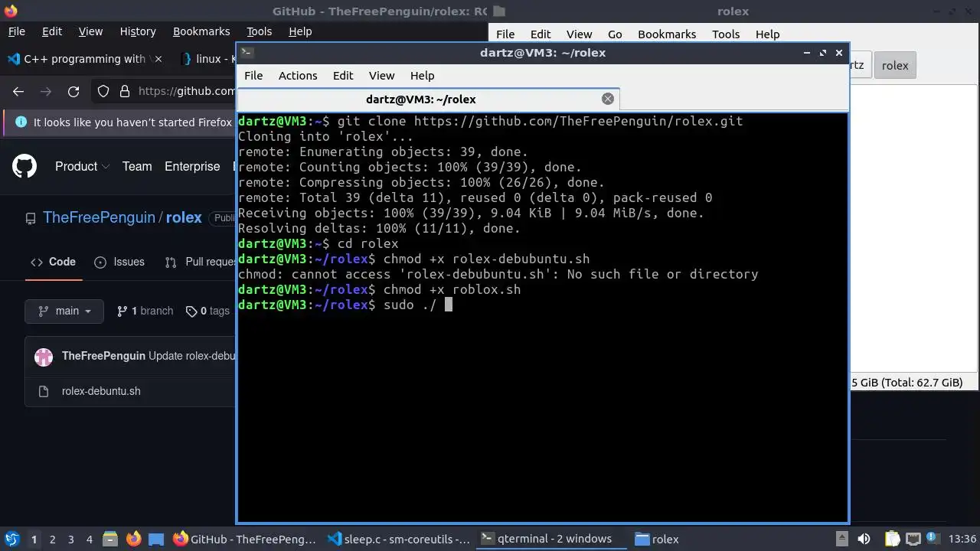Launch Firefox from panel quick launch
980x551 pixels.
[x=133, y=539]
